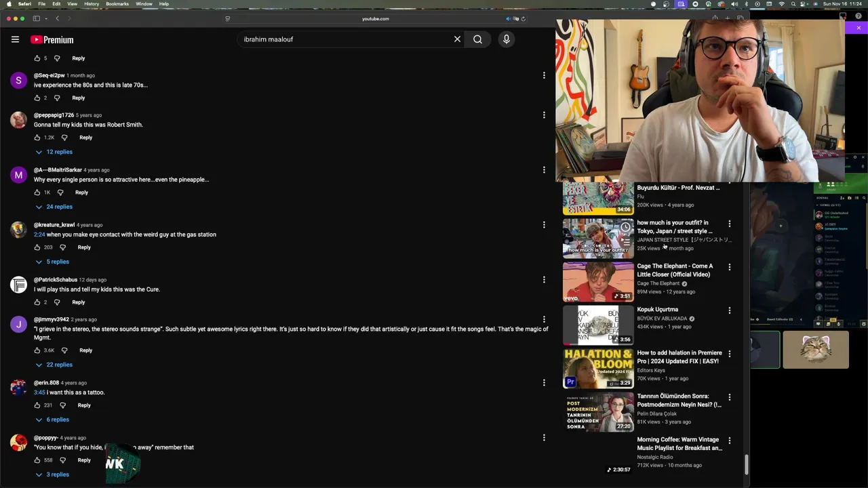Clear the search box with X
Screen dimensions: 868x488
[457, 39]
